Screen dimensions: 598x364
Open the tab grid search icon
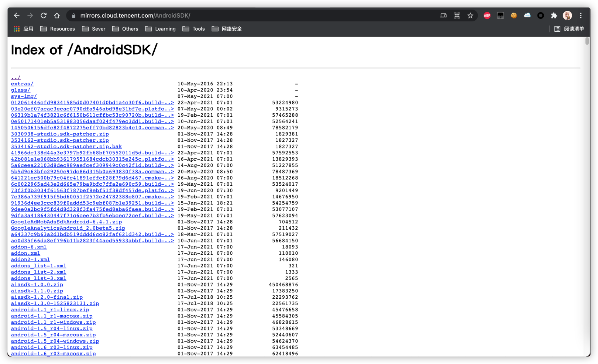pyautogui.click(x=457, y=16)
